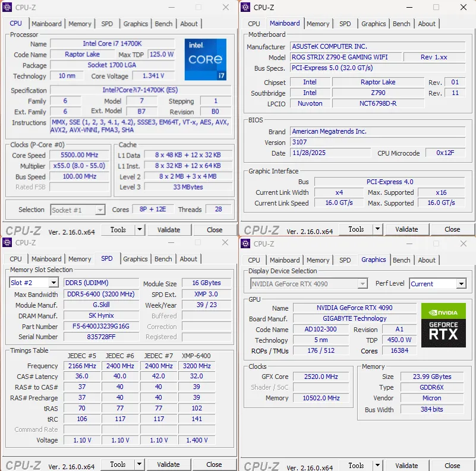Expand the Slot #2 memory slot dropdown
Screen dimensions: 476x471
click(x=53, y=283)
